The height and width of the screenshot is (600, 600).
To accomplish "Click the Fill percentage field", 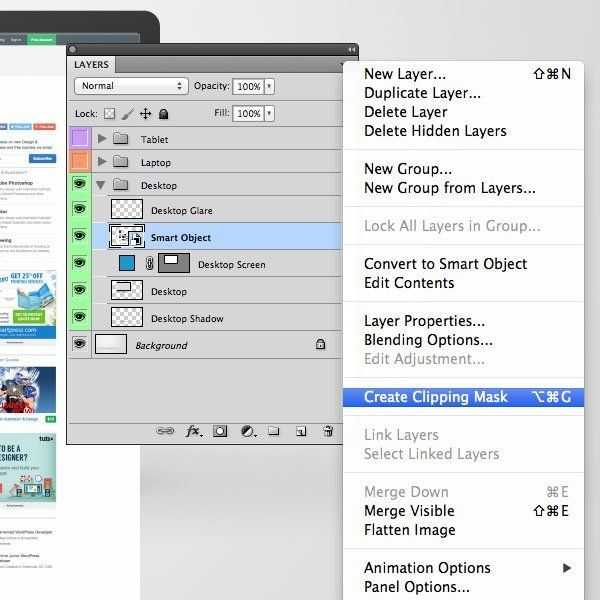I will [247, 114].
